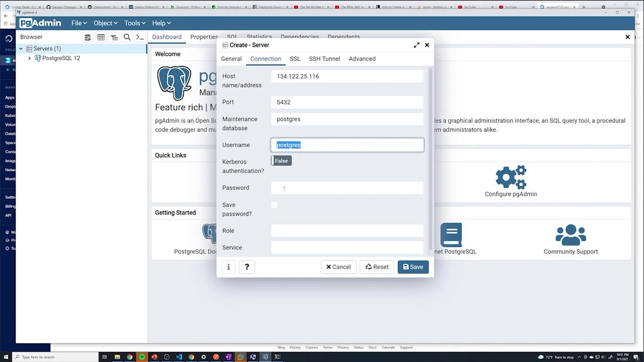
Task: Launch the PSQL terminal tool icon
Action: [140, 37]
